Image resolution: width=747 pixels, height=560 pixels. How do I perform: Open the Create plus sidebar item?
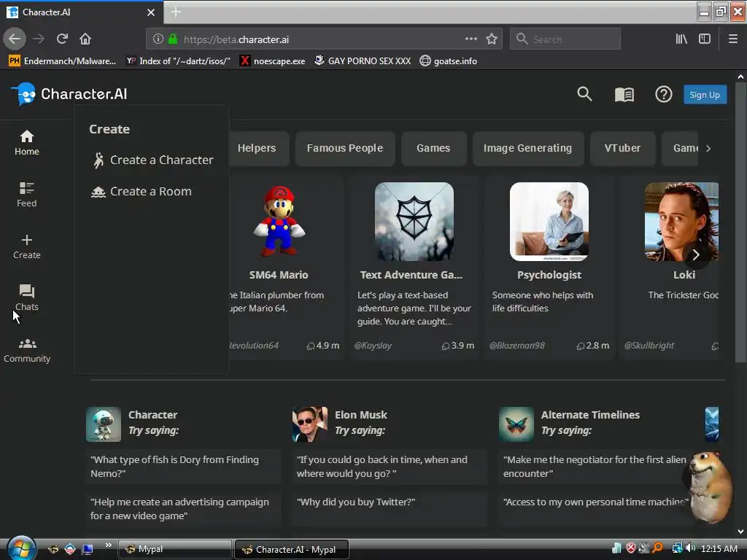coord(27,246)
